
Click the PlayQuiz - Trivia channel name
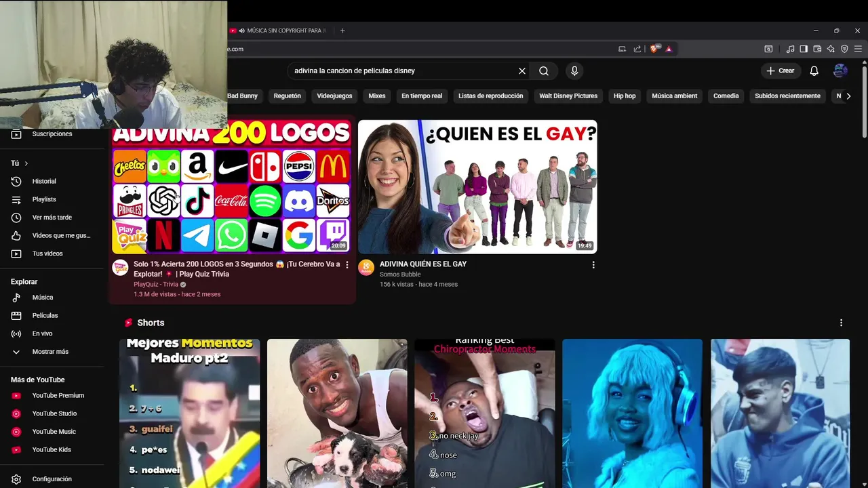(x=156, y=285)
